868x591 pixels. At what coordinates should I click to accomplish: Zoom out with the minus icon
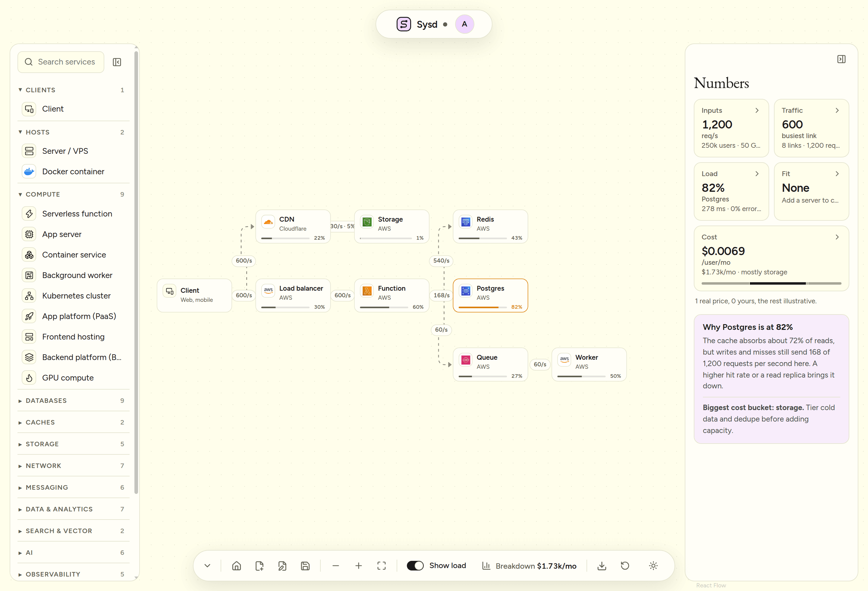click(x=335, y=566)
